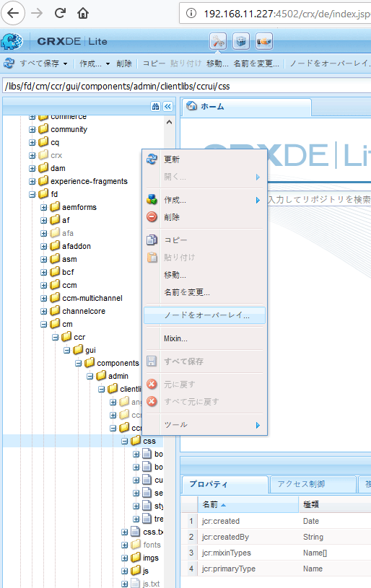Viewport: 371px width, 588px height.
Task: Expand ツール submenu in context menu
Action: pyautogui.click(x=258, y=425)
